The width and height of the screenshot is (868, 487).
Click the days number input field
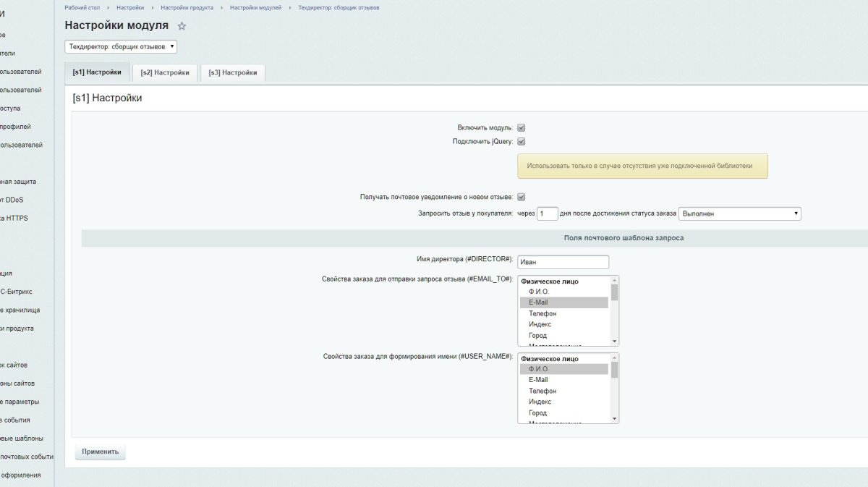click(547, 213)
